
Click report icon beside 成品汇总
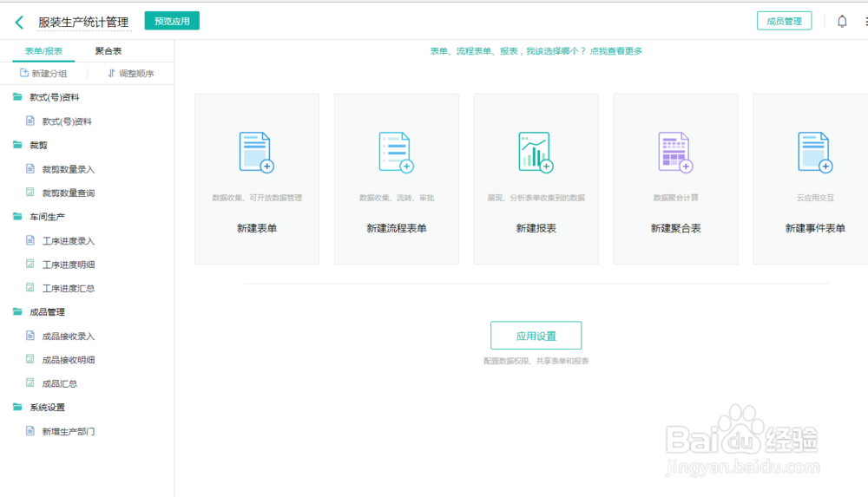(30, 383)
